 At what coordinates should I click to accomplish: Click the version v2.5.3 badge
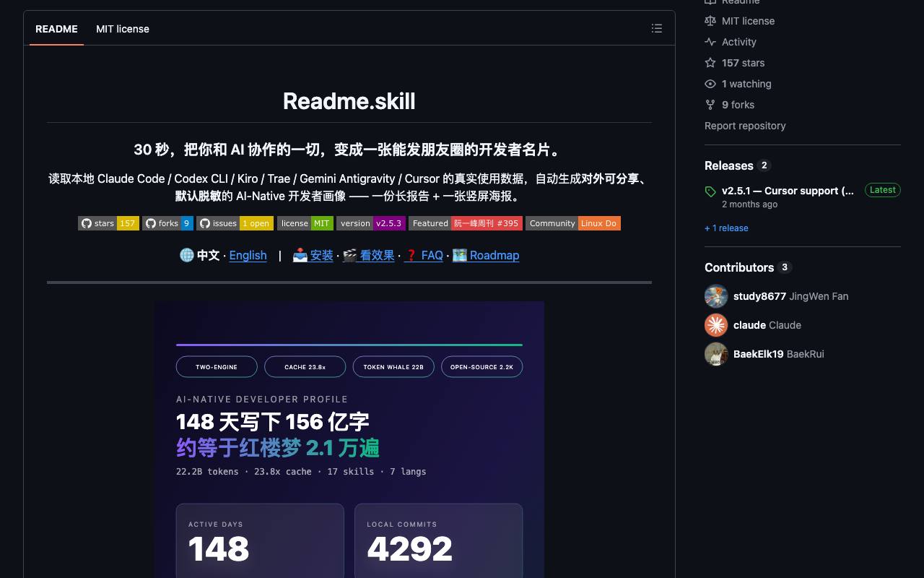[x=371, y=223]
